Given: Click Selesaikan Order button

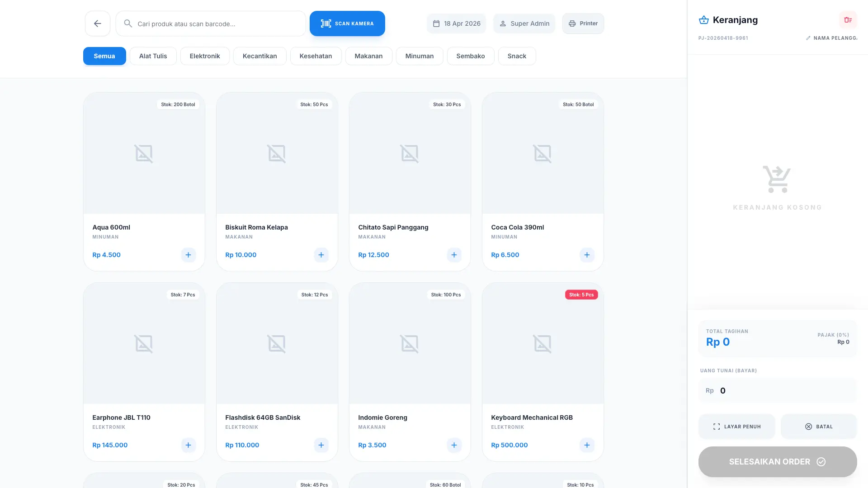Looking at the screenshot, I should [x=778, y=462].
